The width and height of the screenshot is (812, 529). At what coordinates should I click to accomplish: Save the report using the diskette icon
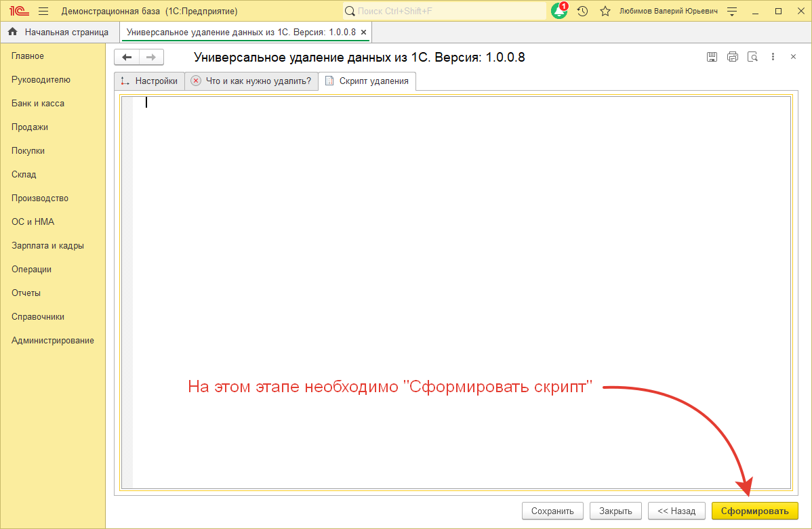[x=712, y=57]
